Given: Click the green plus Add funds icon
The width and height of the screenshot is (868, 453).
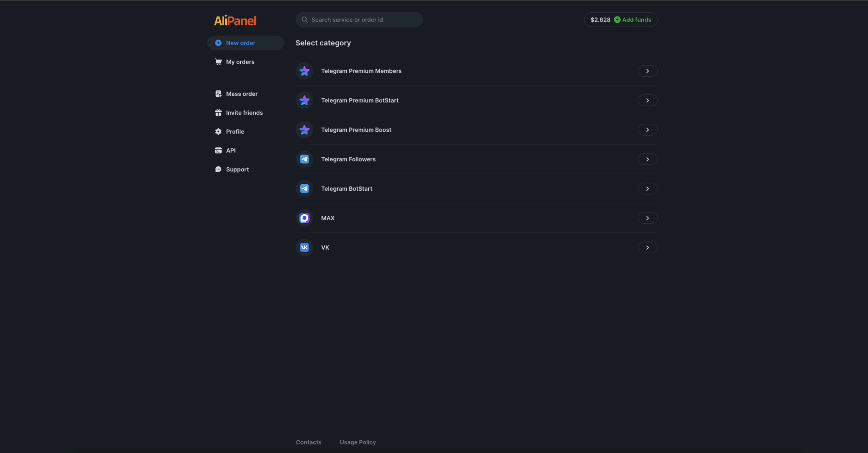Looking at the screenshot, I should (617, 20).
